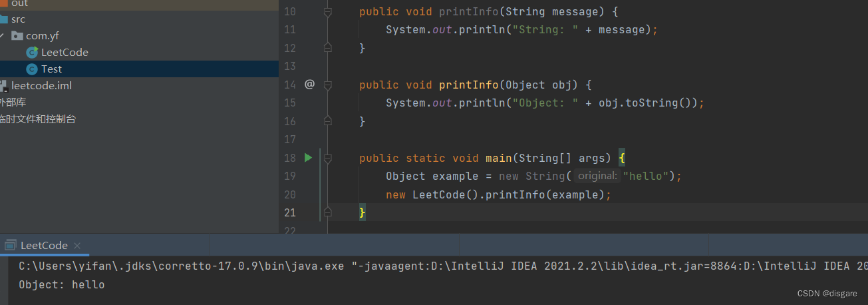Click the Test class icon in project tree

[x=31, y=69]
